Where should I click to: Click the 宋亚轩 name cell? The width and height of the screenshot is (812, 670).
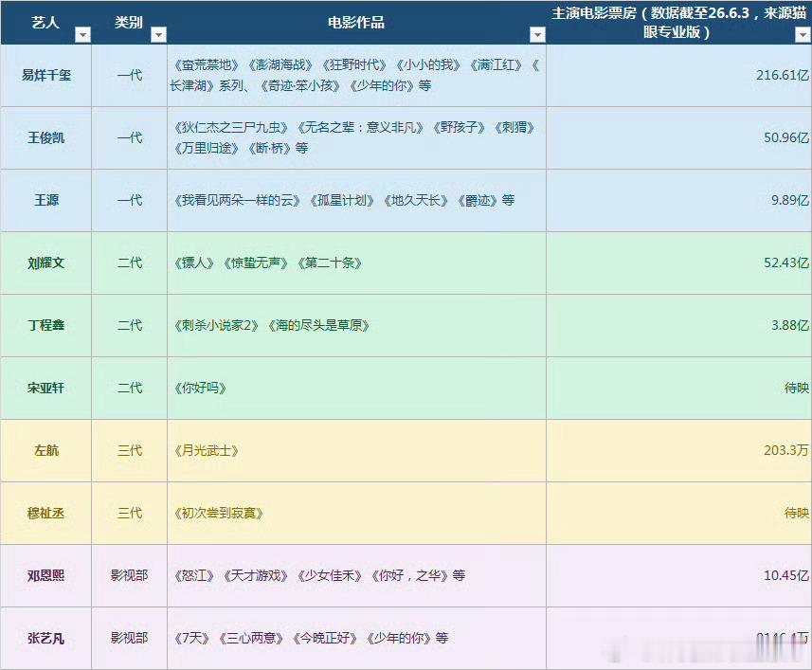[46, 389]
